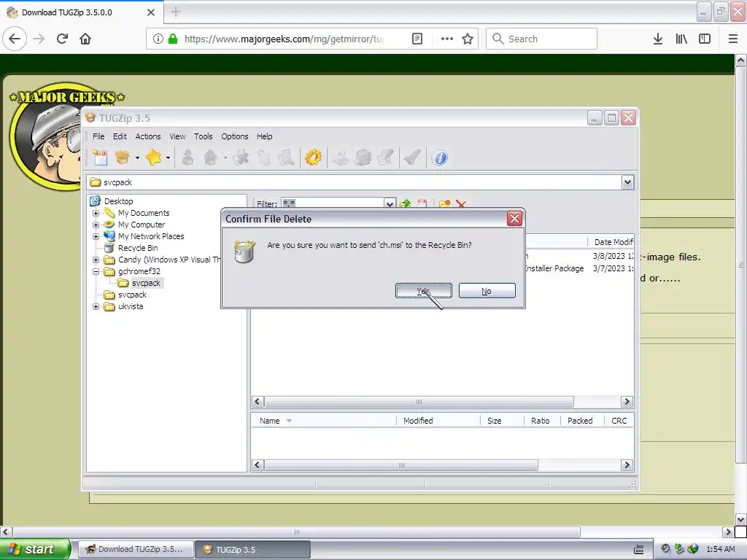Click the grayed-out checkmark Test archive icon
Viewport: 747px width, 560px height.
[x=412, y=157]
